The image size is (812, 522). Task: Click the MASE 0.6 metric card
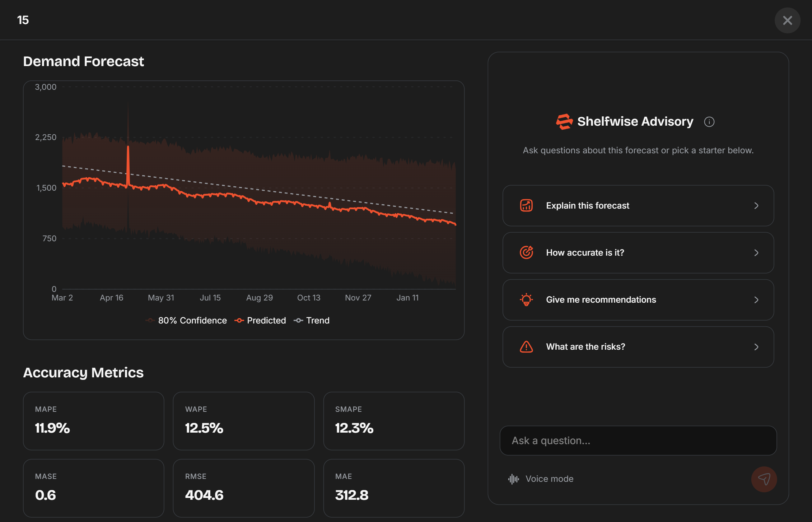tap(93, 488)
